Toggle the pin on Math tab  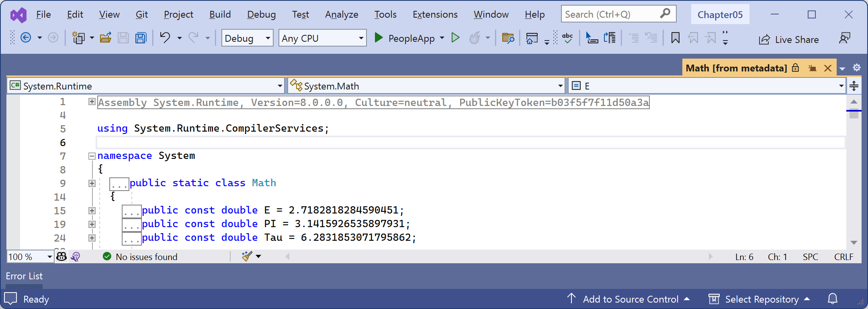click(x=812, y=68)
